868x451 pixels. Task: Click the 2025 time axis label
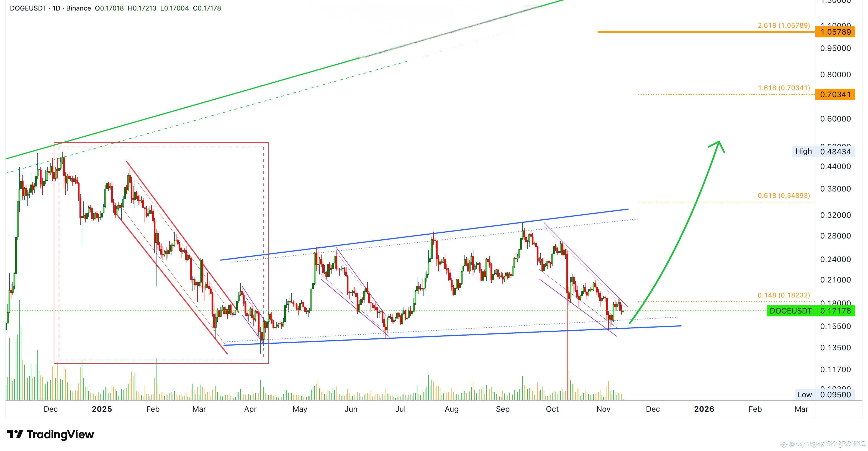click(102, 409)
